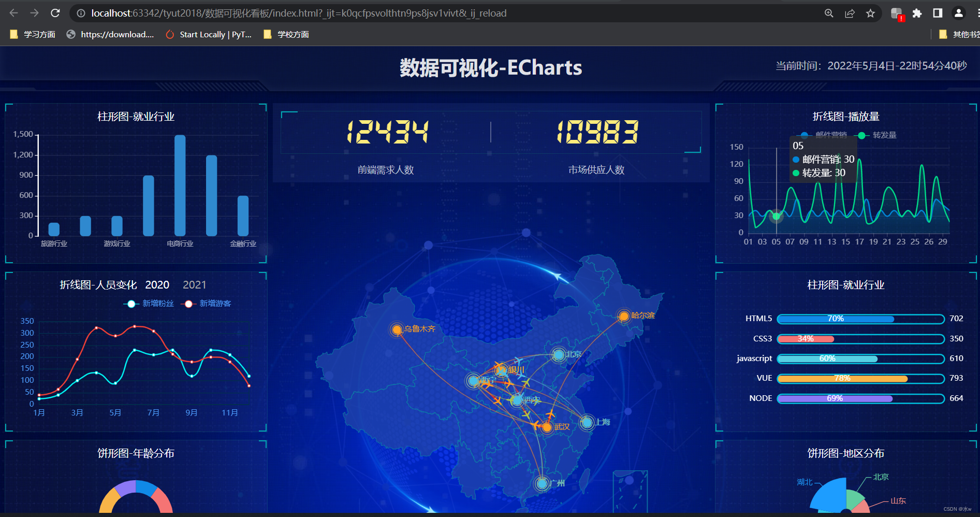The image size is (980, 517).
Task: Click the 折线图-播放量 panel title
Action: 846,117
